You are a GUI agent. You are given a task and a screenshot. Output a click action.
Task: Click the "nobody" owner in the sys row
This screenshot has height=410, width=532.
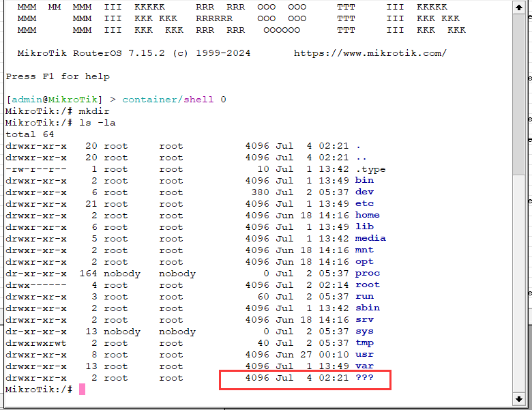click(122, 332)
